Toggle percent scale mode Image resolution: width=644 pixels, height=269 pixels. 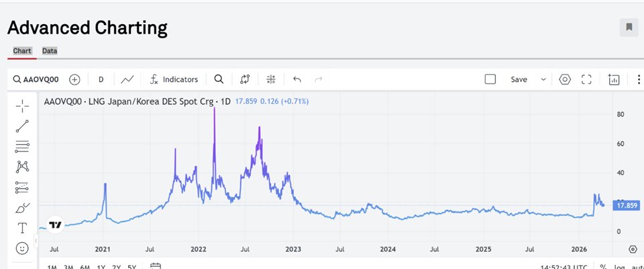pyautogui.click(x=603, y=267)
